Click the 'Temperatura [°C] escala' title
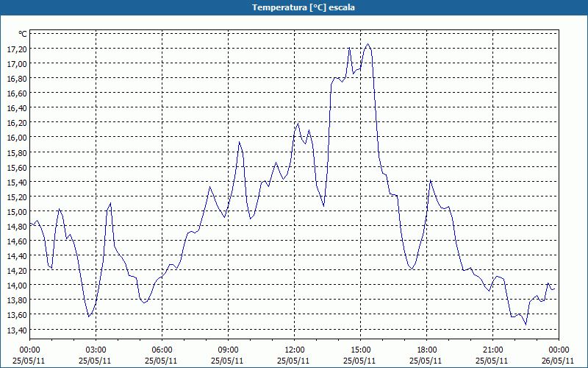This screenshot has width=588, height=368. coord(303,7)
